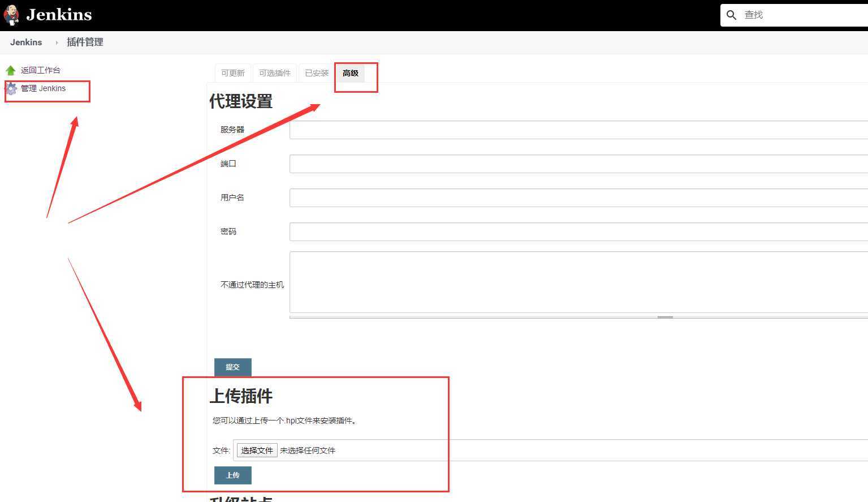Click the 文件: label
Viewport: 868px width, 502px height.
coord(221,450)
